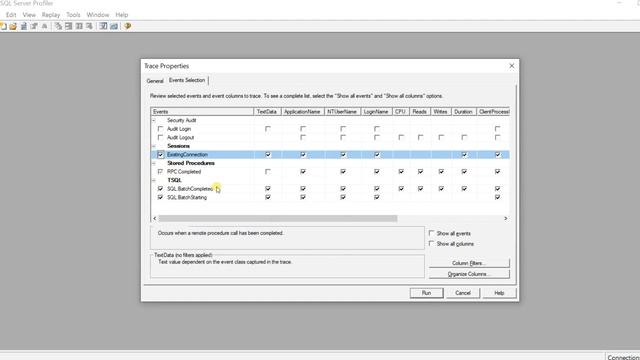Collapse the Security Audit category
This screenshot has width=640, height=360.
click(x=154, y=120)
